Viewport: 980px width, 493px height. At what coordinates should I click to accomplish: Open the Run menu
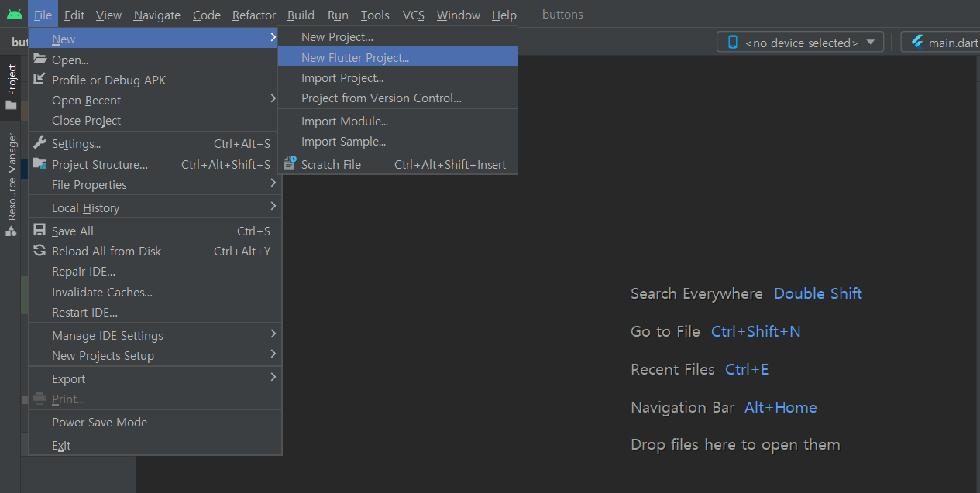[x=338, y=15]
